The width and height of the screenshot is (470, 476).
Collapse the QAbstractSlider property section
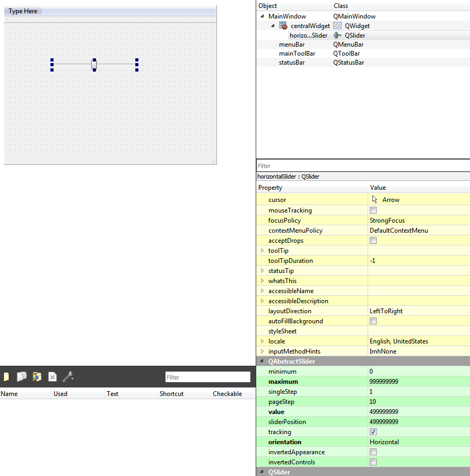(x=260, y=361)
